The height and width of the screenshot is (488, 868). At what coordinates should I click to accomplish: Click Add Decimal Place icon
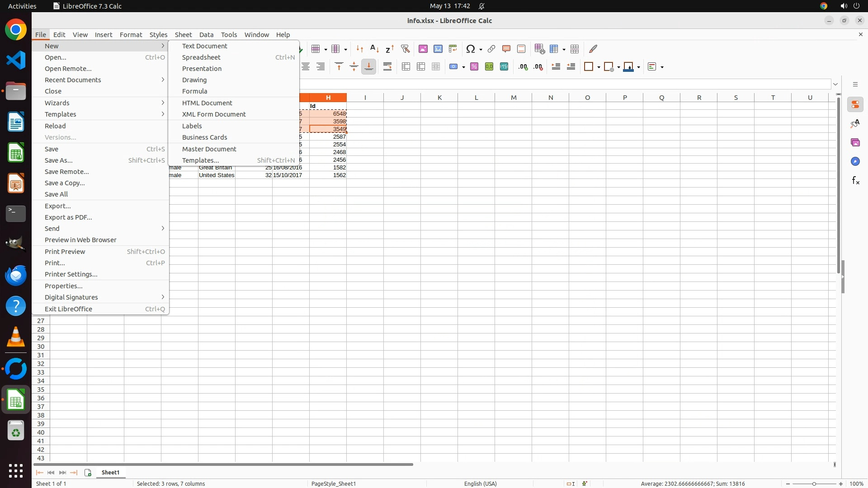click(x=523, y=67)
